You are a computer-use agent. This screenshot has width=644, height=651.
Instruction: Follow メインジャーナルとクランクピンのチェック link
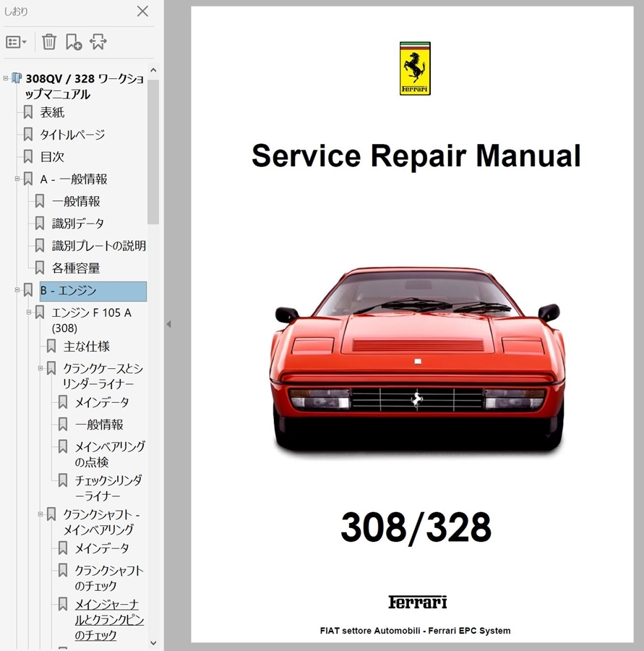[109, 619]
